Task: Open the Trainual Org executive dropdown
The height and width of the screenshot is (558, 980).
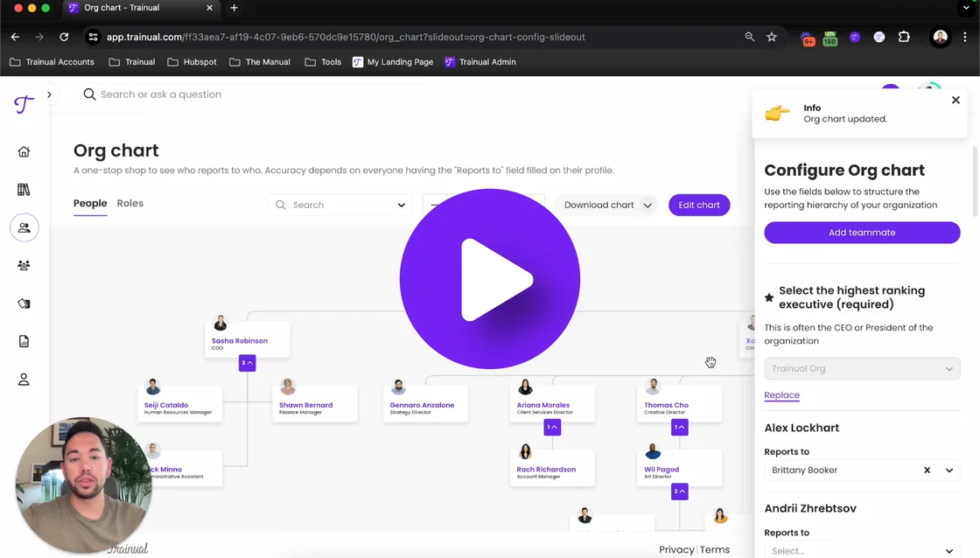Action: pos(862,369)
